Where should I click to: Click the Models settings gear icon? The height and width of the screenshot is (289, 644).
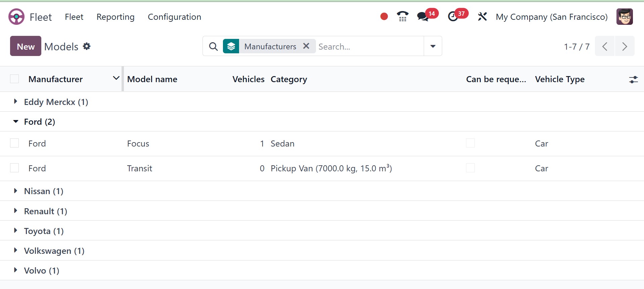[x=87, y=46]
